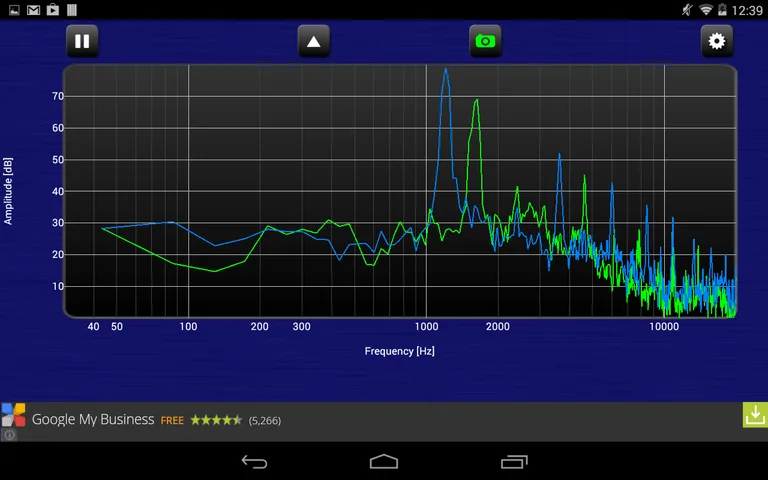Tap the download icon on the ad banner
This screenshot has height=480, width=768.
[755, 415]
